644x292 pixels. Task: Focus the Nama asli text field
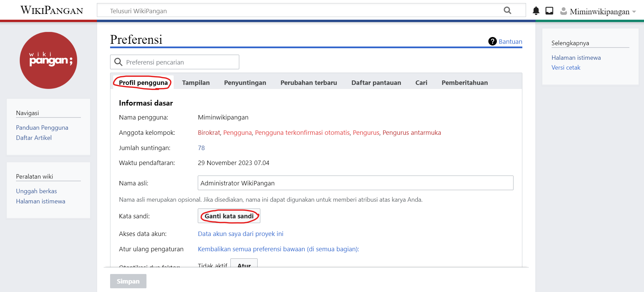pos(355,183)
